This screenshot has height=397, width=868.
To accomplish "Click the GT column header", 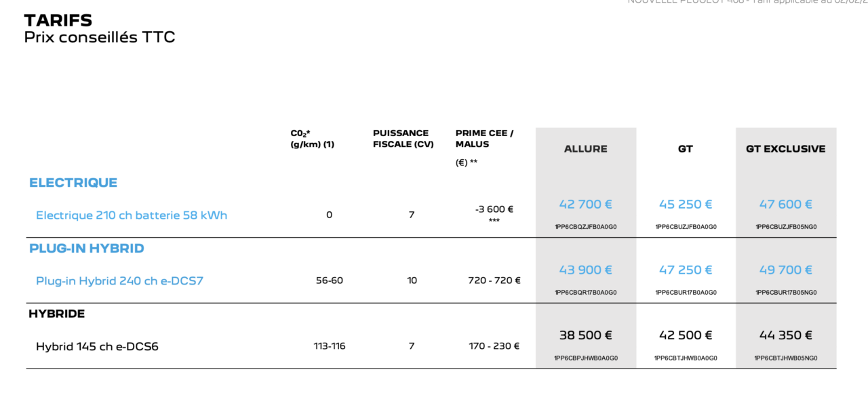I will tap(686, 149).
